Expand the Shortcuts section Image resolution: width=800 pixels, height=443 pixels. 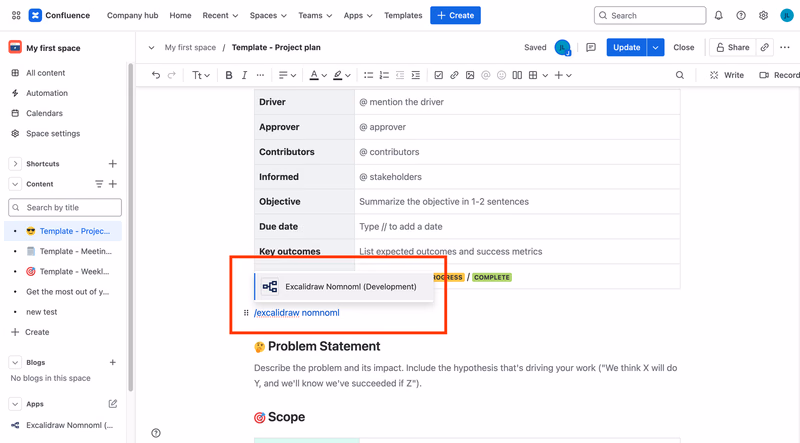pyautogui.click(x=15, y=164)
